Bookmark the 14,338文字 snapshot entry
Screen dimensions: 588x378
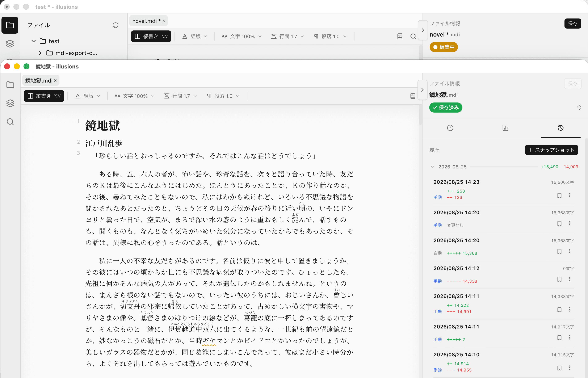tap(559, 310)
